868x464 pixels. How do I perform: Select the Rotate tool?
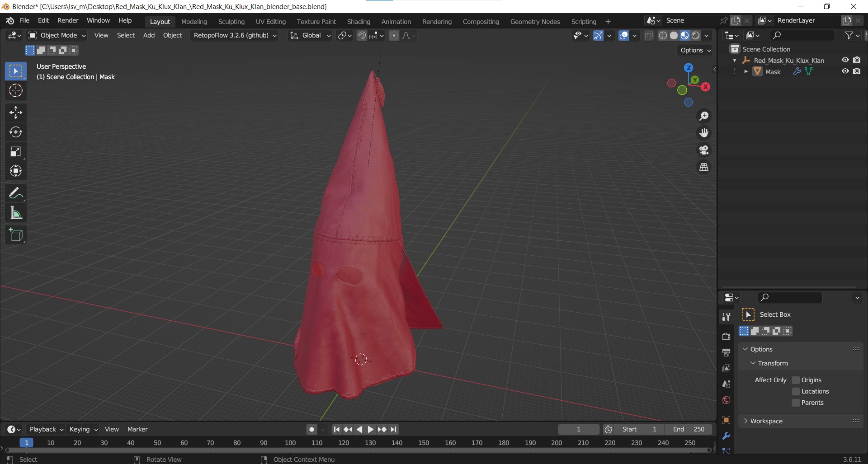click(x=16, y=132)
